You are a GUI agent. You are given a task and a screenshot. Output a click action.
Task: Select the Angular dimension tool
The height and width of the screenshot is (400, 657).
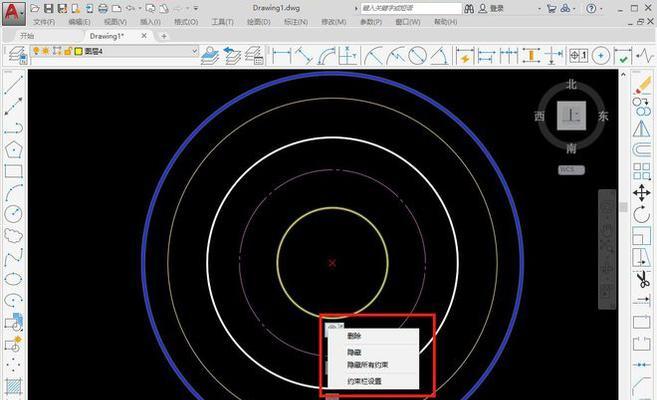[439, 56]
